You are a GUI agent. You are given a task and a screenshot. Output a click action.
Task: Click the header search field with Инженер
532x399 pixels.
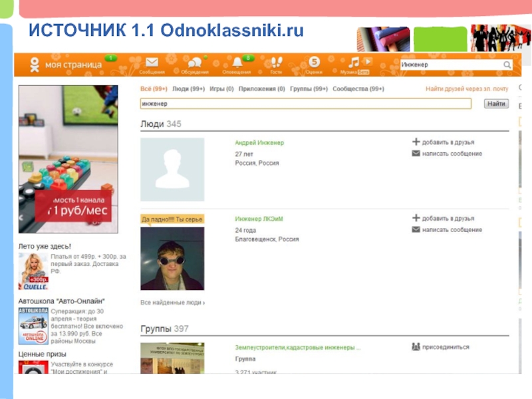pos(456,65)
